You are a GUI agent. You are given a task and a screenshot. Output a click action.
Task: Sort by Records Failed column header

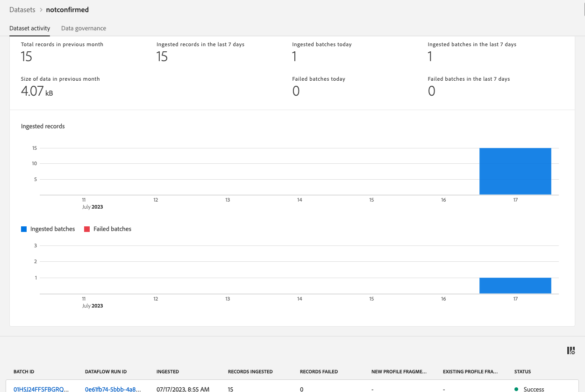click(x=319, y=372)
